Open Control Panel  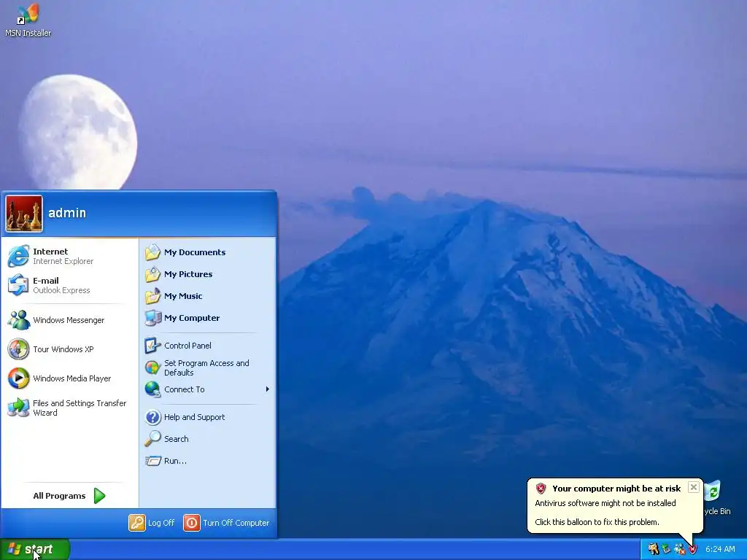tap(208, 346)
